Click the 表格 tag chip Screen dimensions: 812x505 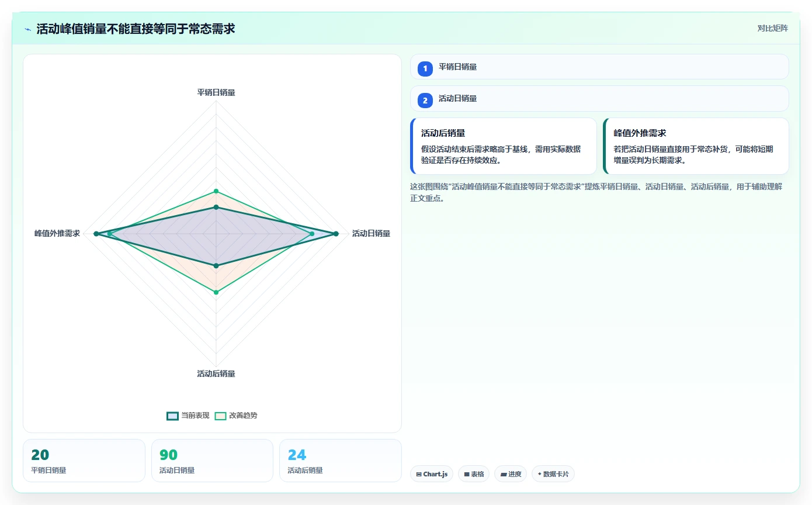click(474, 474)
